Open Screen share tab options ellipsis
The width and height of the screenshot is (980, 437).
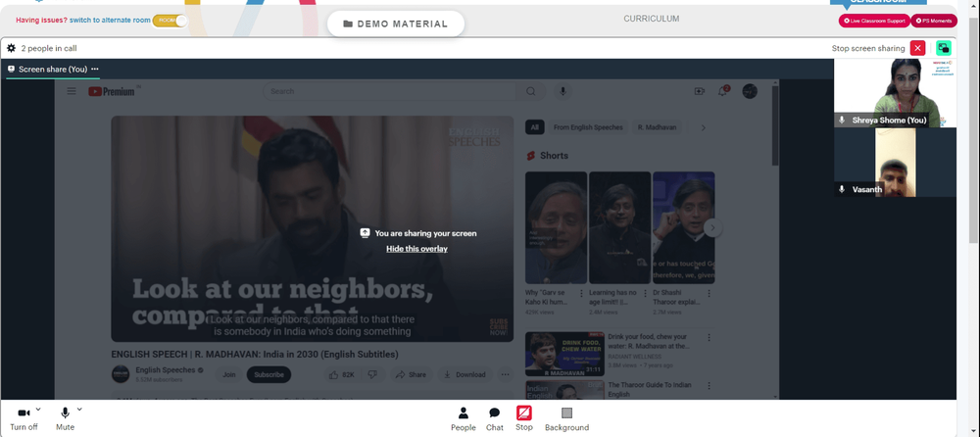tap(94, 69)
